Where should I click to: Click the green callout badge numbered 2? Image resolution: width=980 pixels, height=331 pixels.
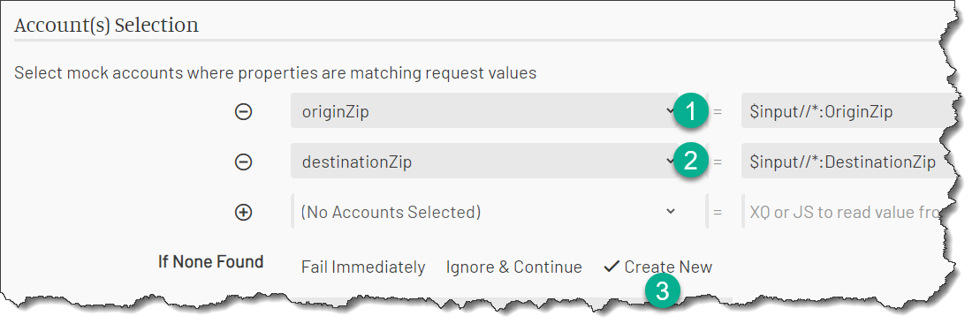[691, 162]
